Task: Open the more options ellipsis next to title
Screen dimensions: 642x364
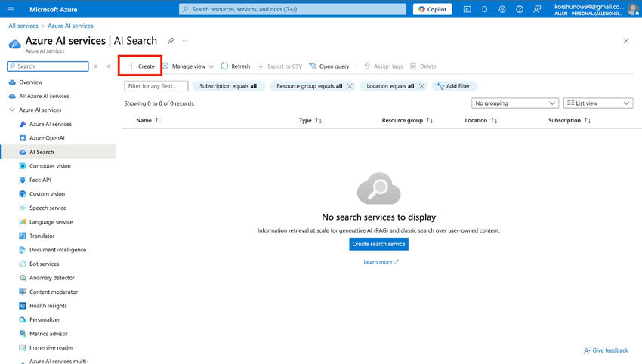Action: [186, 41]
